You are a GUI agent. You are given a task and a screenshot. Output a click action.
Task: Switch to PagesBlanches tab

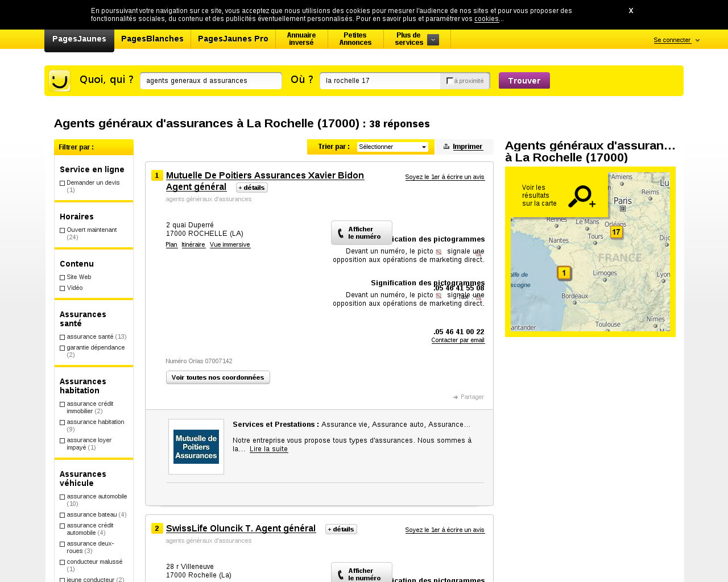tap(152, 39)
